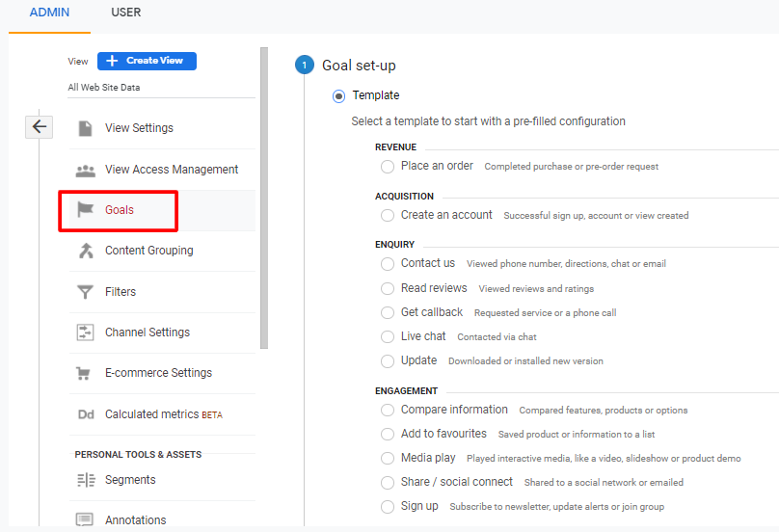Click the back arrow button
The height and width of the screenshot is (532, 779).
coord(40,126)
